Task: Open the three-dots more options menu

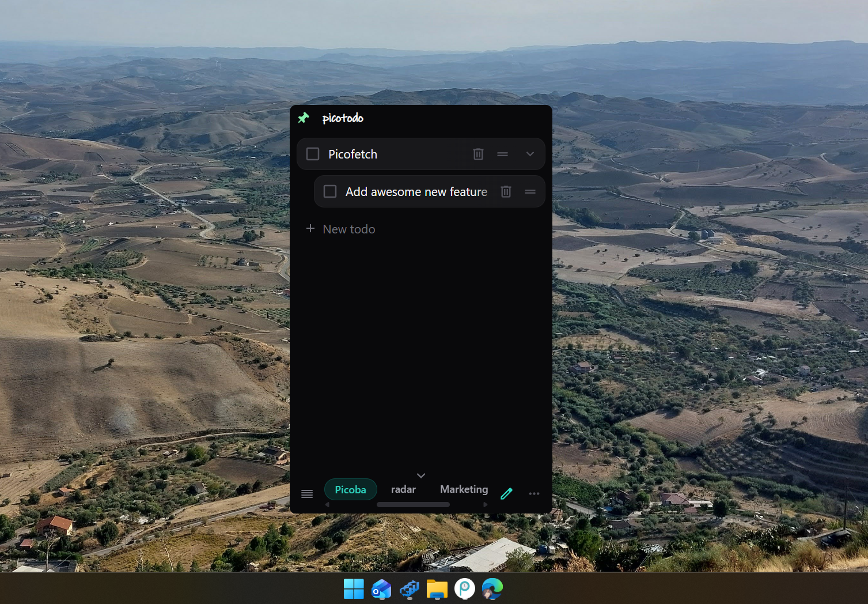Action: point(534,494)
